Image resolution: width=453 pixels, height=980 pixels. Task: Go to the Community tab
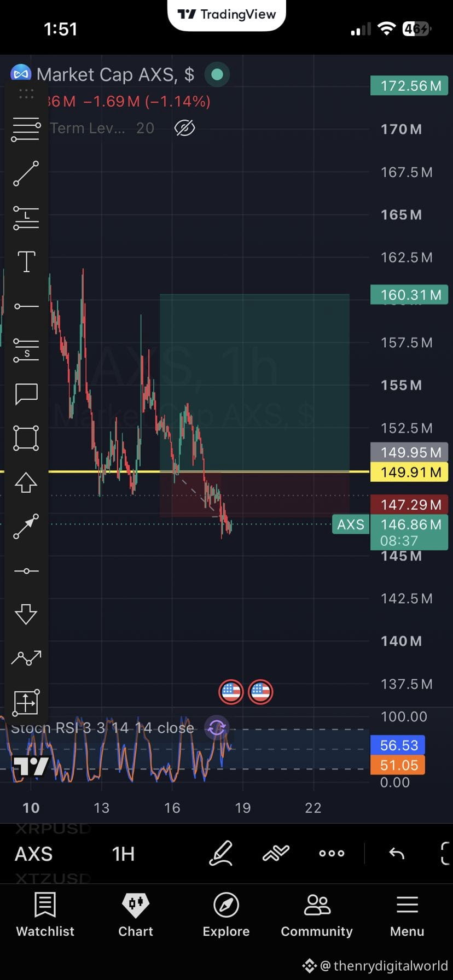tap(317, 915)
